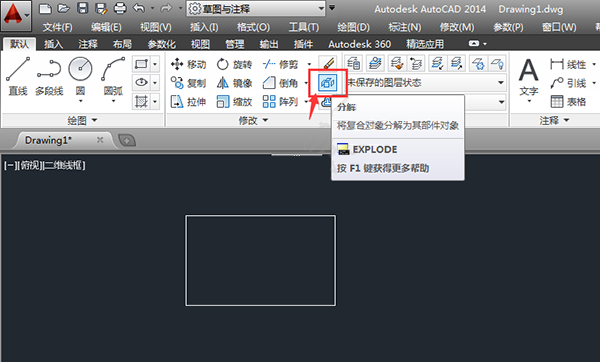Image resolution: width=600 pixels, height=362 pixels.
Task: Activate the 移动 Move tool
Action: coord(188,64)
